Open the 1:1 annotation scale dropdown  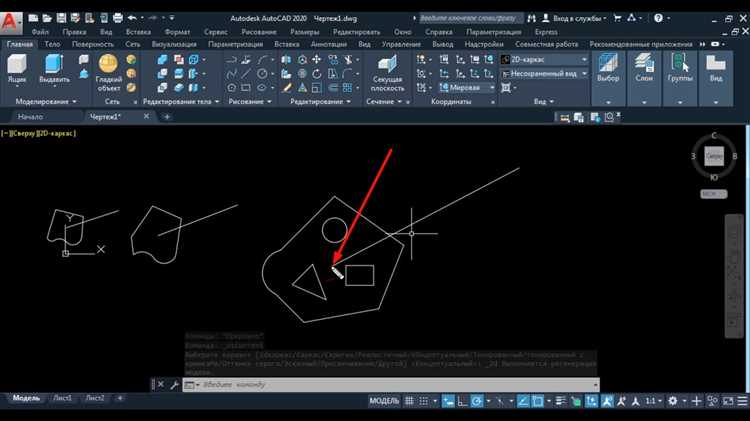653,401
